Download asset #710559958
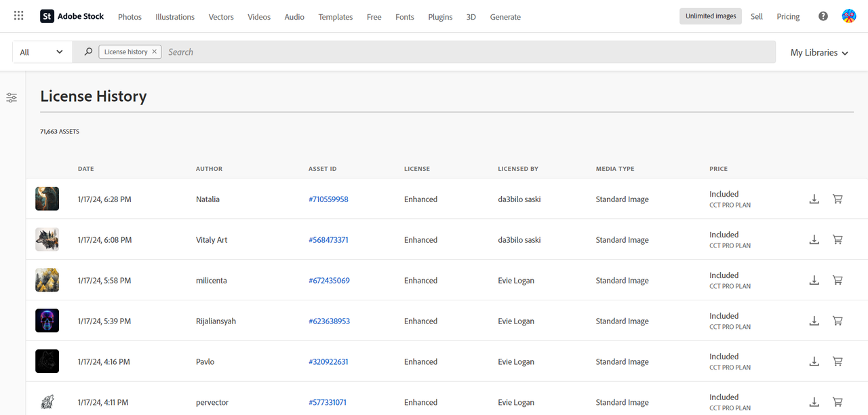868x415 pixels. click(814, 199)
